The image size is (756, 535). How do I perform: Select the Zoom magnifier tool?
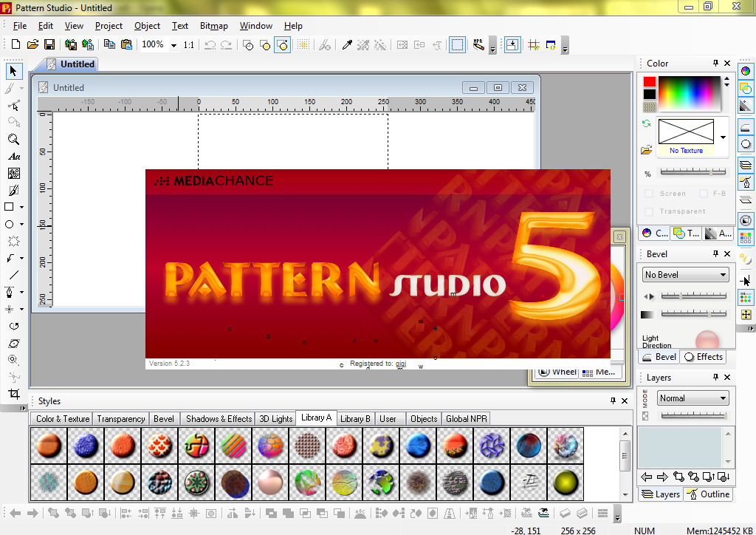click(13, 140)
